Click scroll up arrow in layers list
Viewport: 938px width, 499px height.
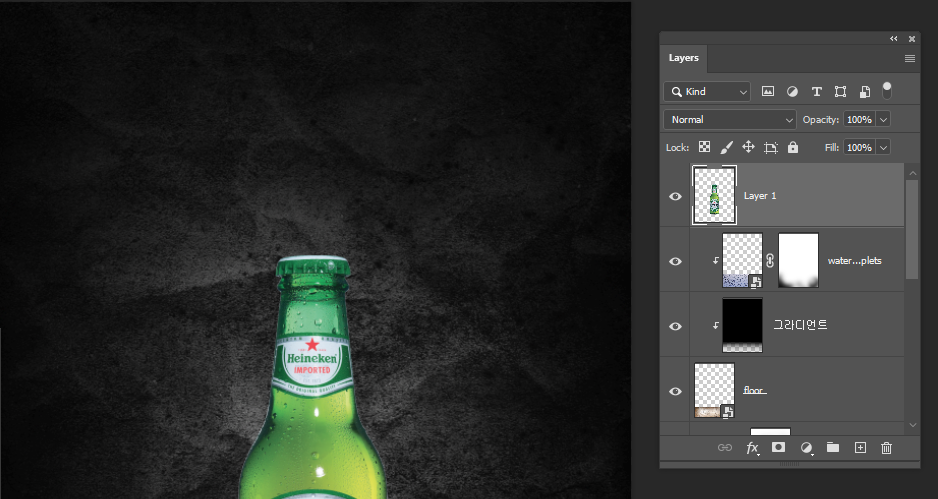(x=912, y=174)
